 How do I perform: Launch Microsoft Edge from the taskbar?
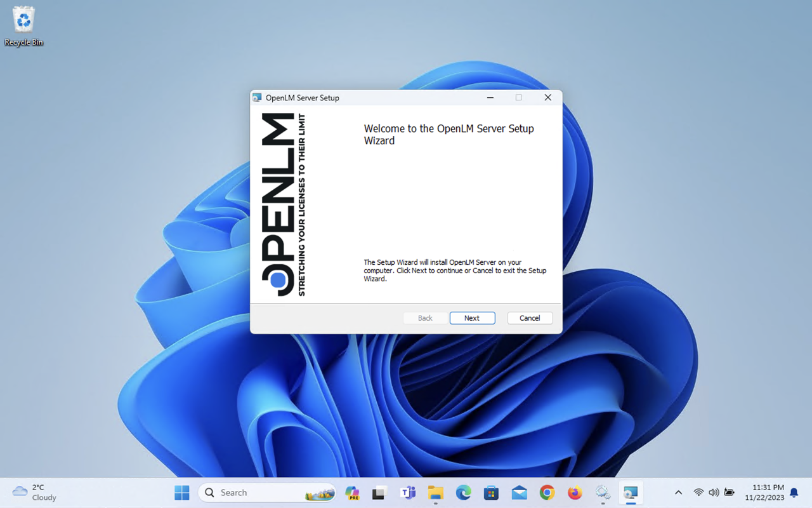(463, 493)
